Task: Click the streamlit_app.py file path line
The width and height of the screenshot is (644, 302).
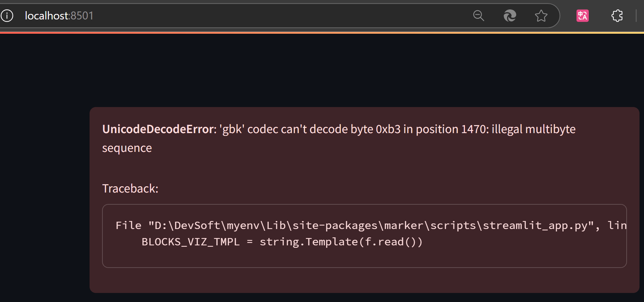Action: (x=371, y=226)
